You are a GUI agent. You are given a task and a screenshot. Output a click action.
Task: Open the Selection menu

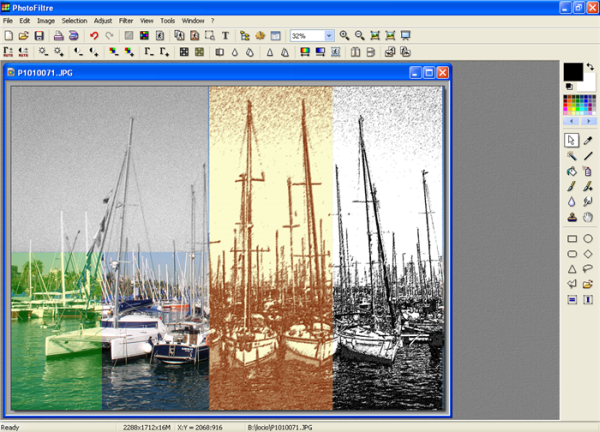coord(75,21)
